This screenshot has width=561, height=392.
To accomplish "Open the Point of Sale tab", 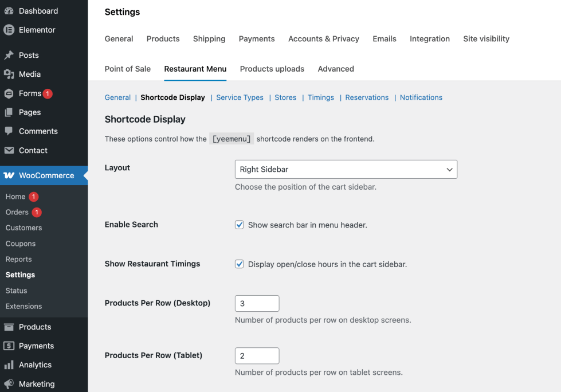I will coord(127,69).
